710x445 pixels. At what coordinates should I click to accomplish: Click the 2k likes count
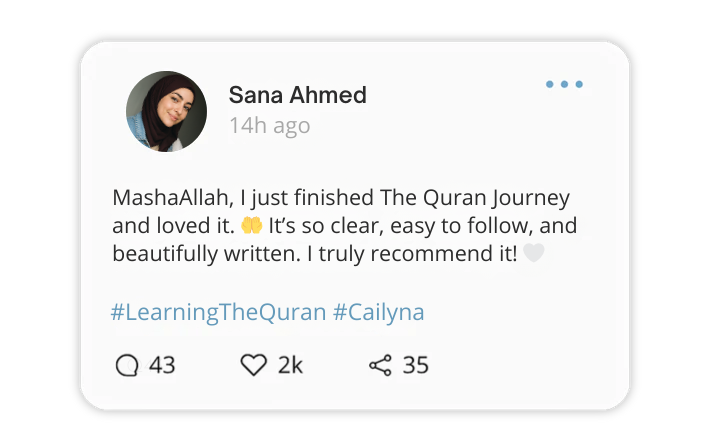click(290, 366)
